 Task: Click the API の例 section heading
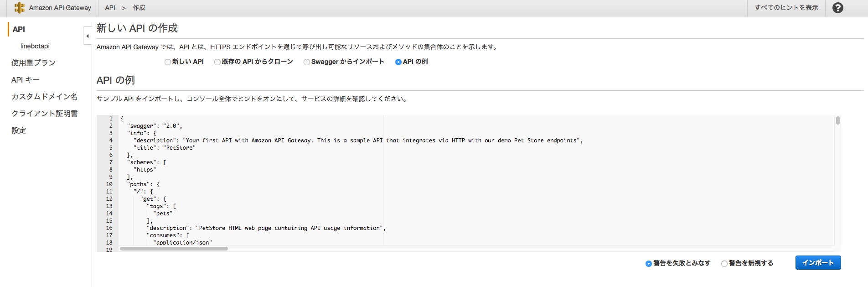coord(116,80)
